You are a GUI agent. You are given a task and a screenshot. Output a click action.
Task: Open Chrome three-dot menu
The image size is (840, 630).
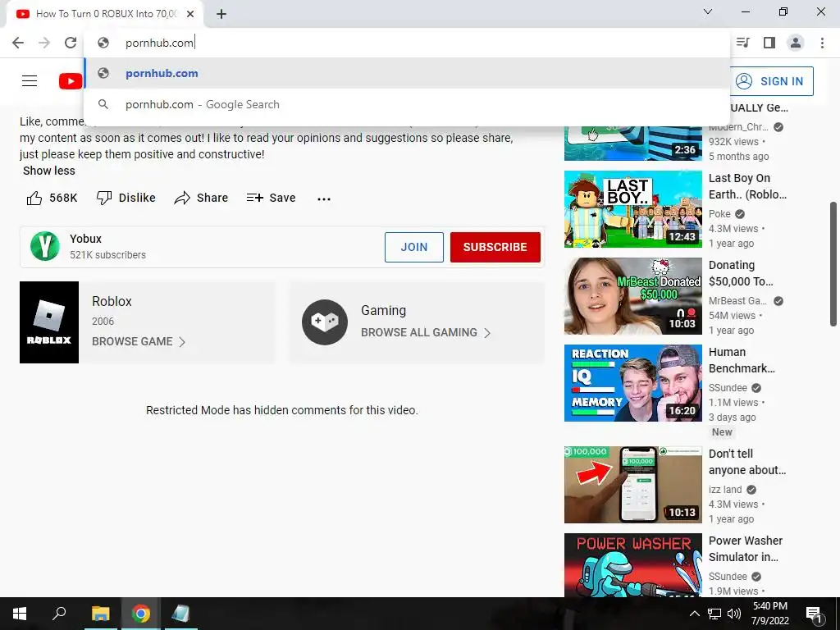coord(822,43)
